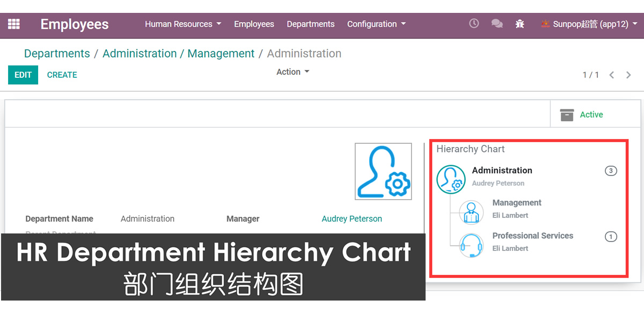
Task: Expand the Human Resources dropdown menu
Action: (x=183, y=24)
